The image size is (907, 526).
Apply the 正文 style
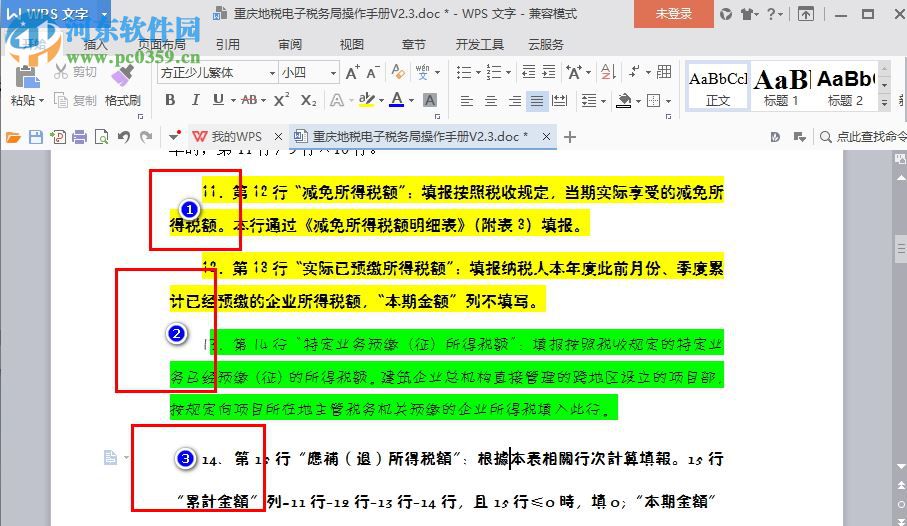pos(718,87)
